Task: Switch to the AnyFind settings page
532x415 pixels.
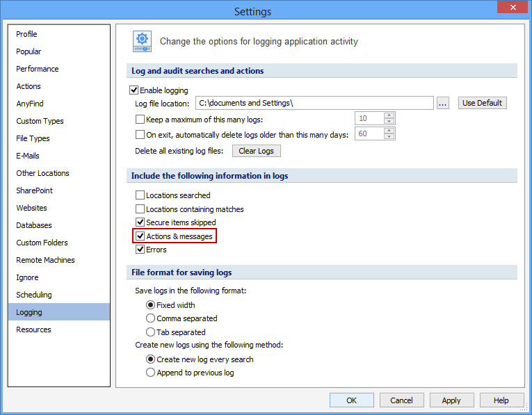Action: (30, 104)
